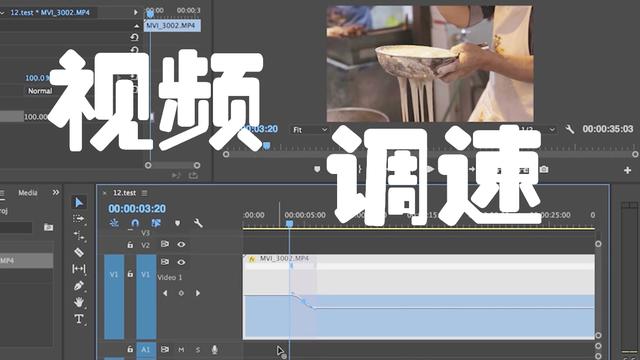Select MVI_3002.MP4 in Effect Controls timeline
640x360 pixels.
coord(172,26)
